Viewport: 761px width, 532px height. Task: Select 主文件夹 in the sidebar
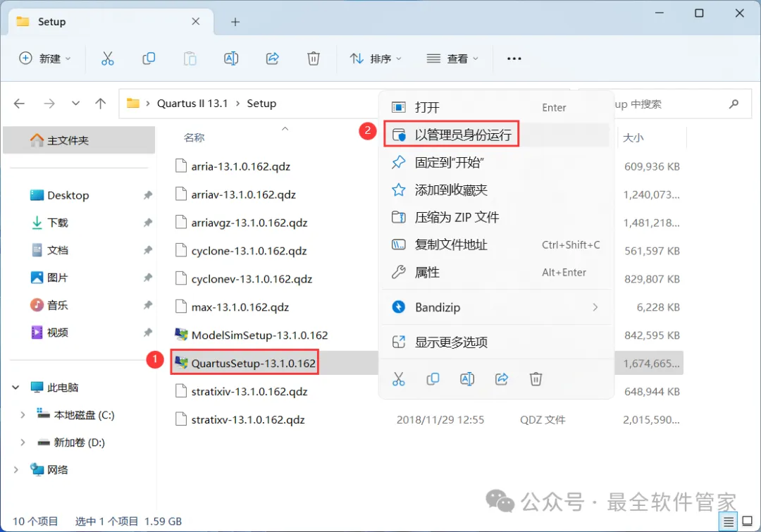point(79,140)
